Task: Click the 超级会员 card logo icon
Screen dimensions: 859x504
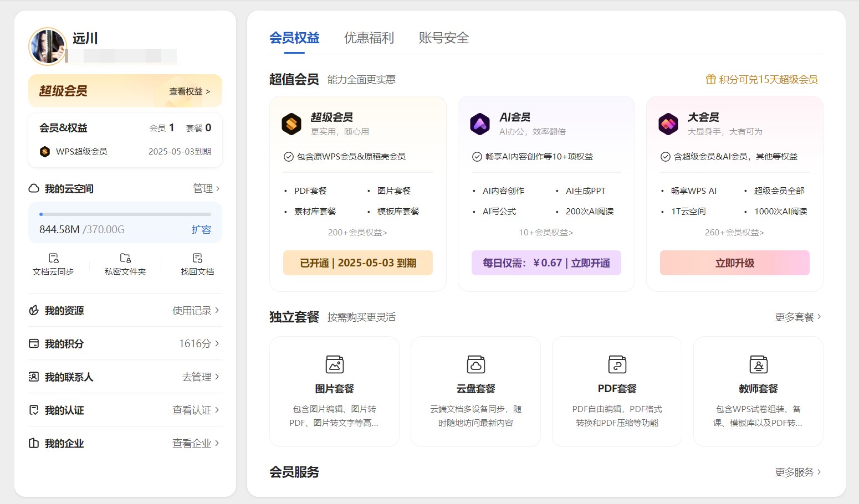Action: point(292,124)
